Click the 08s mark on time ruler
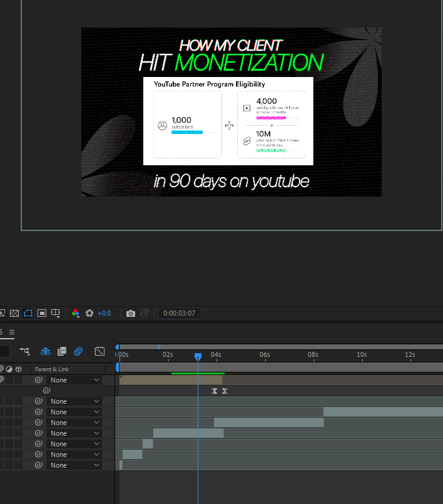 pyautogui.click(x=313, y=354)
